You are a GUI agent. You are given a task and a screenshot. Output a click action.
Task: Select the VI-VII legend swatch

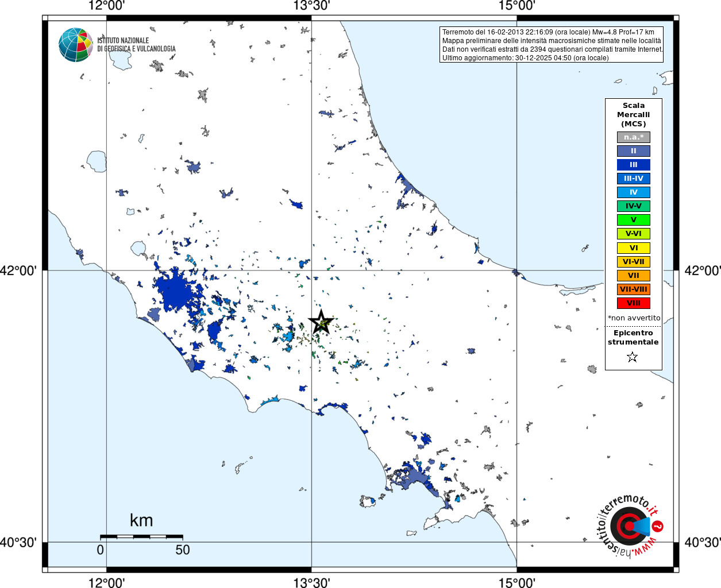pyautogui.click(x=634, y=262)
